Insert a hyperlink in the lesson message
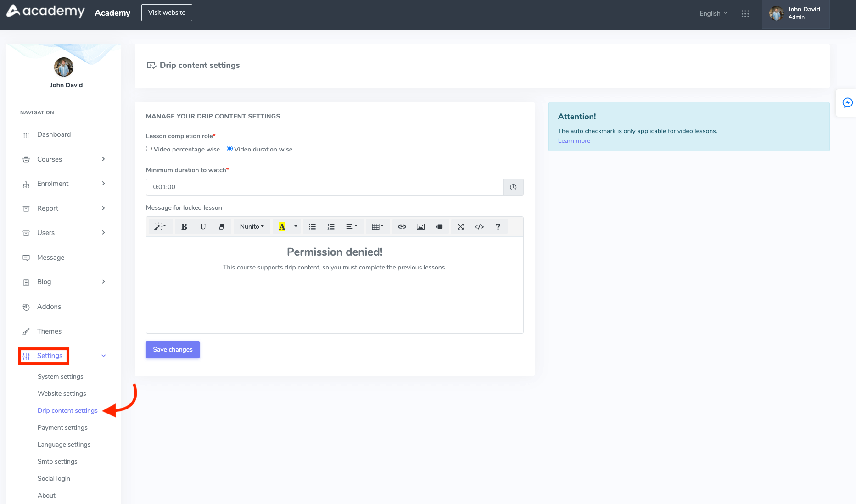The width and height of the screenshot is (856, 504). point(402,226)
